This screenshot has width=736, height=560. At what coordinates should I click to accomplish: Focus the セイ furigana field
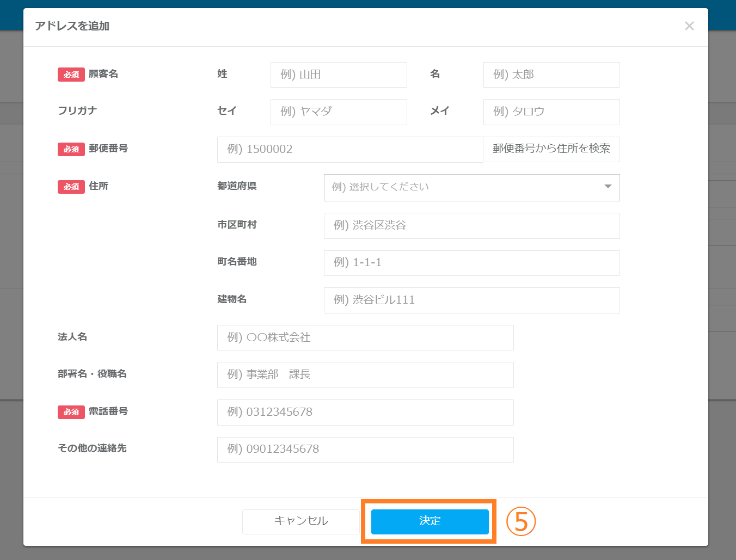pos(339,112)
